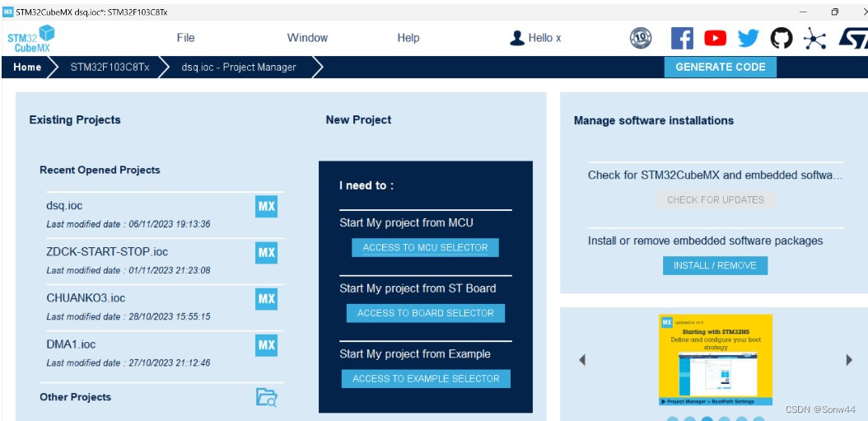Image resolution: width=868 pixels, height=421 pixels.
Task: Go to the Home breadcrumb
Action: point(27,67)
